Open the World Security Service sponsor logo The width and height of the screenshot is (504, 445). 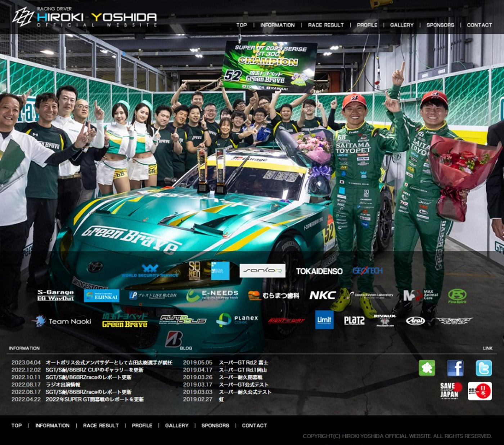[150, 271]
